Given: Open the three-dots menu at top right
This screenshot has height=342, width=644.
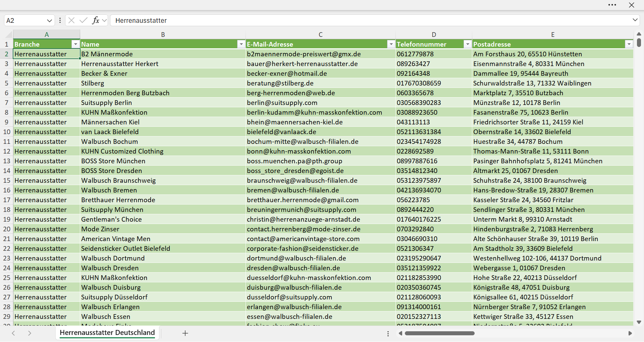Looking at the screenshot, I should coord(612,5).
